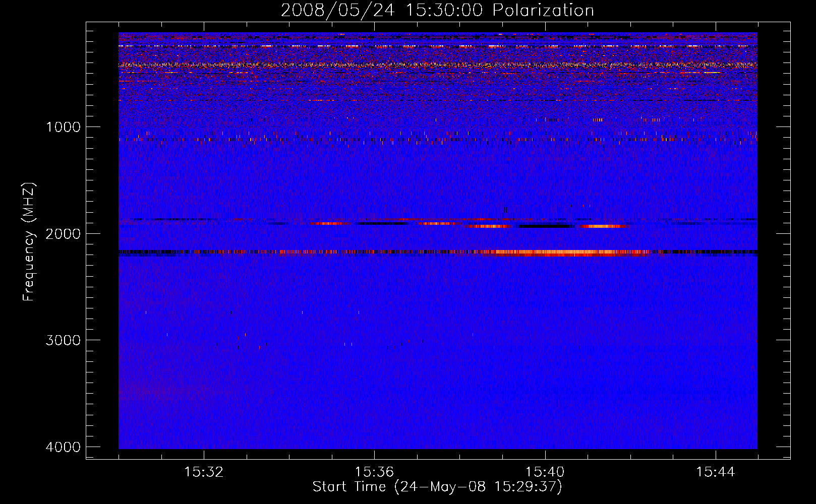Screen dimensions: 816x504
Task: Click the 15:40 time axis label
Action: tap(545, 472)
